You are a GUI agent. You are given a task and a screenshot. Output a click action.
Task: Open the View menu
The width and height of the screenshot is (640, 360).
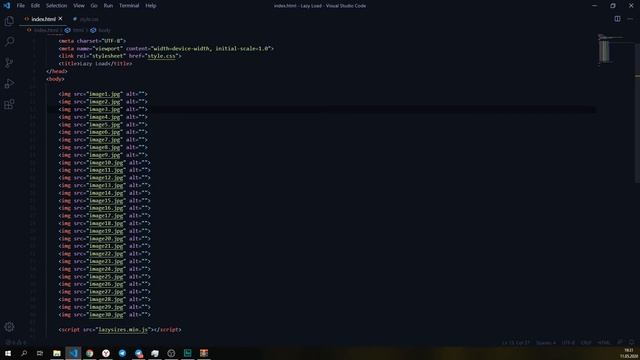[79, 6]
